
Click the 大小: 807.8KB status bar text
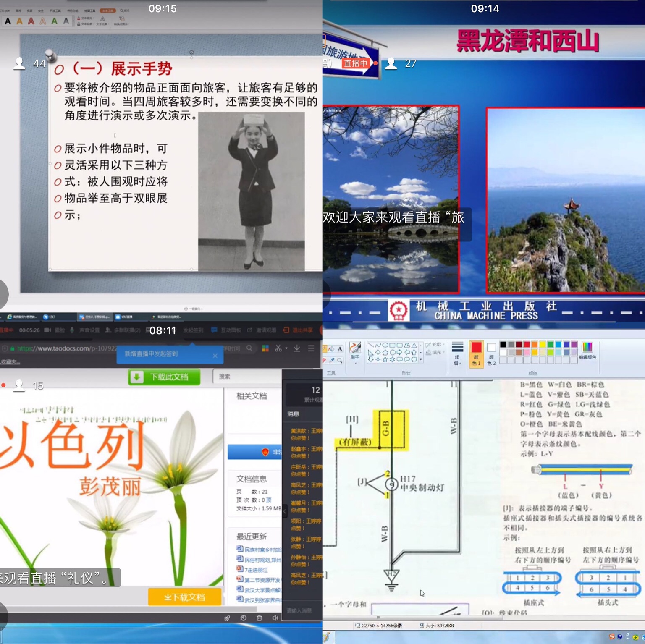[x=437, y=626]
